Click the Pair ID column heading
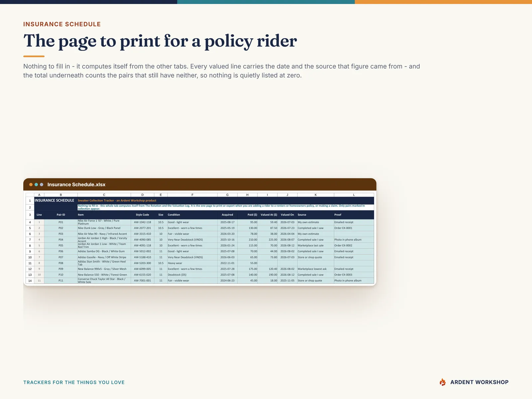Viewport: 532px width, 399px height. pyautogui.click(x=61, y=215)
